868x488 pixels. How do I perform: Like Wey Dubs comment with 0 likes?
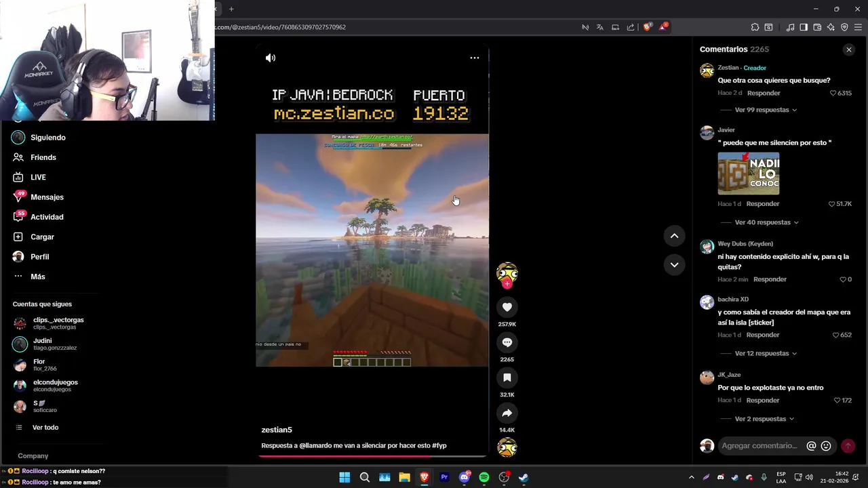pyautogui.click(x=843, y=279)
